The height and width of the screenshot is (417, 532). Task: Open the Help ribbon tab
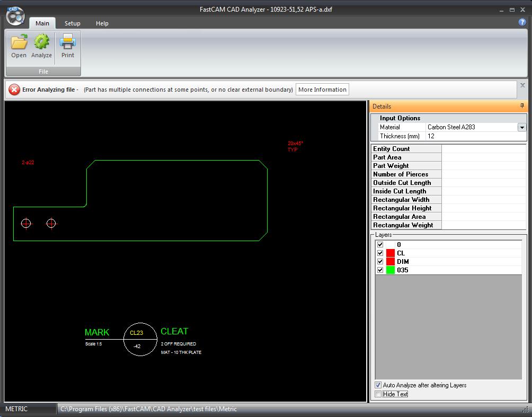click(102, 23)
